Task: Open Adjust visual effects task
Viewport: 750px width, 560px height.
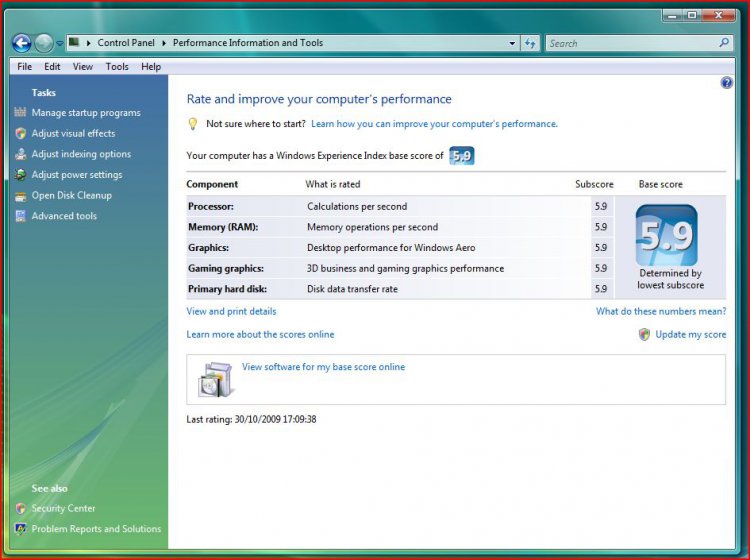Action: pyautogui.click(x=73, y=133)
